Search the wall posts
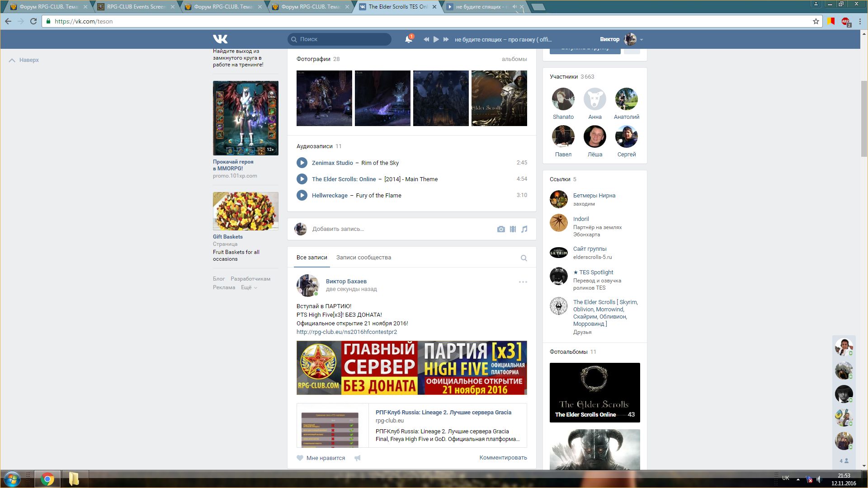Image resolution: width=868 pixels, height=488 pixels. coord(524,258)
